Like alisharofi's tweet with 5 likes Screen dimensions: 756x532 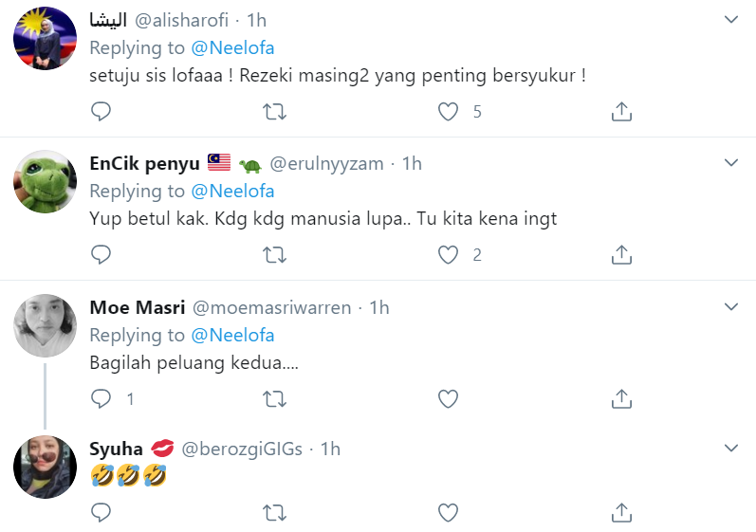pyautogui.click(x=448, y=112)
